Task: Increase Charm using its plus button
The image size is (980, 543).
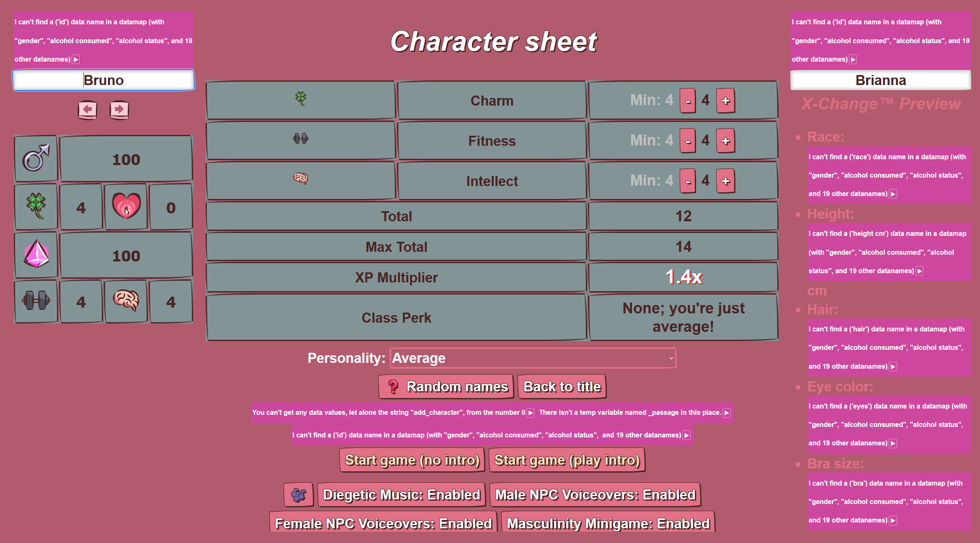Action: click(x=726, y=101)
